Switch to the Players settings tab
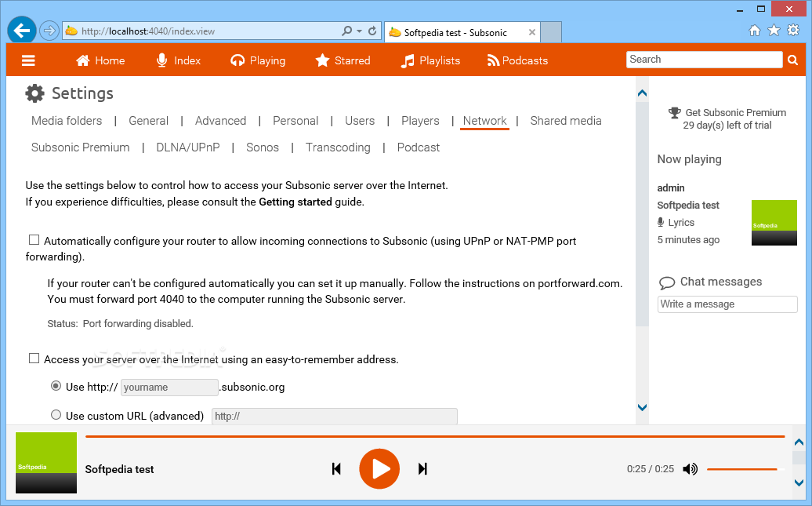 pos(420,121)
